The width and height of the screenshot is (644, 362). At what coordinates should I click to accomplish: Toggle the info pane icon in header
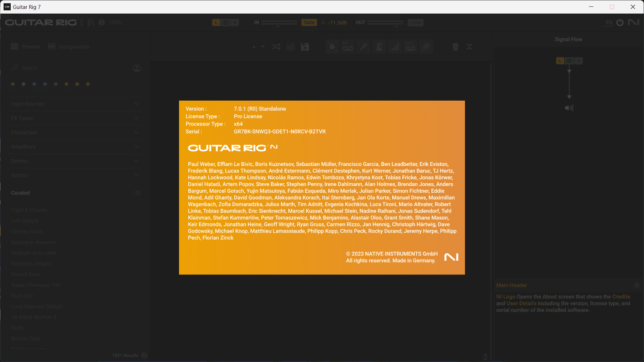click(102, 22)
